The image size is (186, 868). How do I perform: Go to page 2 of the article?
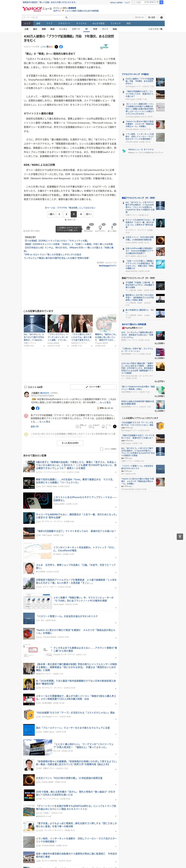tap(66, 214)
